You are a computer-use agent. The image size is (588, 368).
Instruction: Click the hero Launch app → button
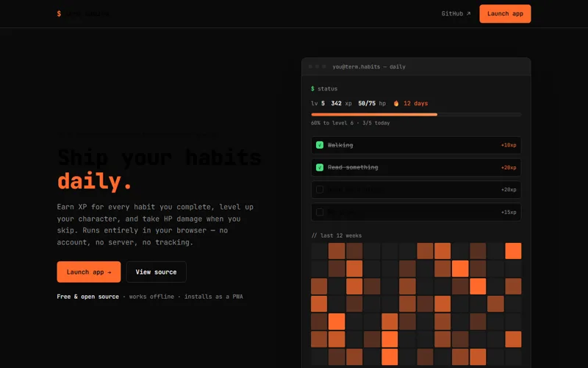(89, 272)
